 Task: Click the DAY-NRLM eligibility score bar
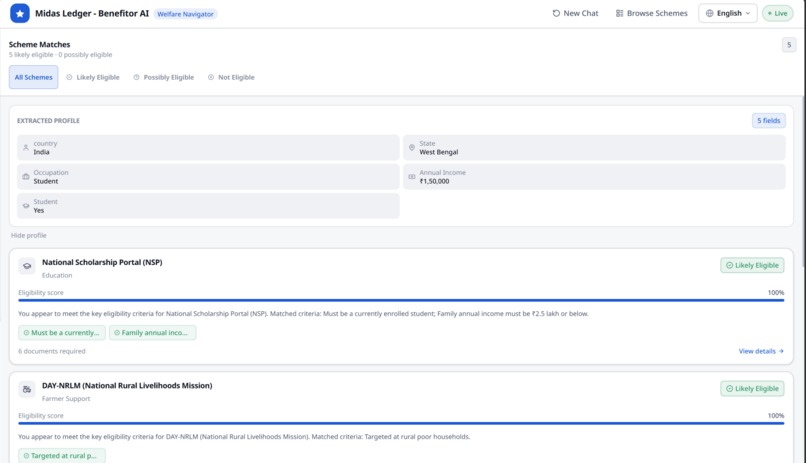pos(401,423)
